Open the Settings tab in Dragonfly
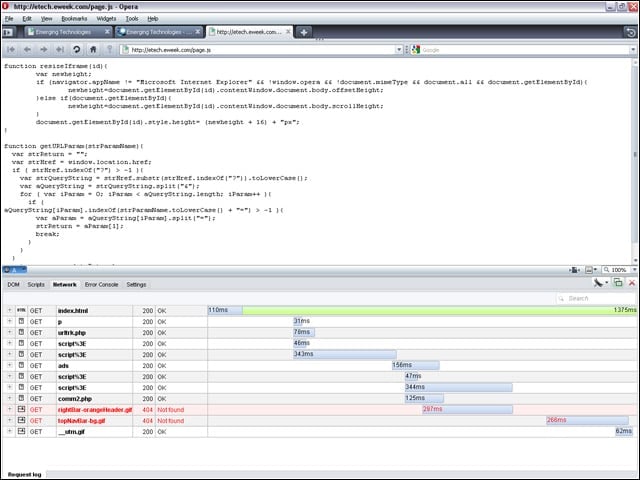The height and width of the screenshot is (480, 640). [x=136, y=284]
